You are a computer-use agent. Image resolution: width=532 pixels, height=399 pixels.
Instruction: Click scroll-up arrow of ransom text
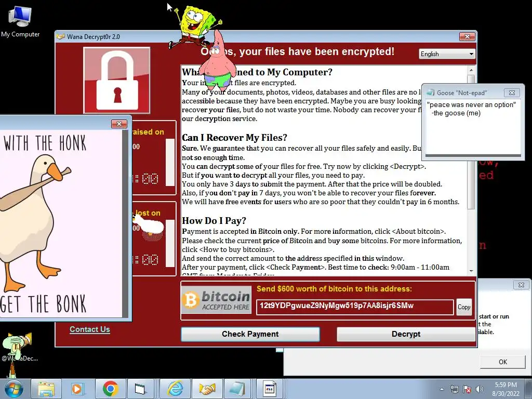click(471, 70)
